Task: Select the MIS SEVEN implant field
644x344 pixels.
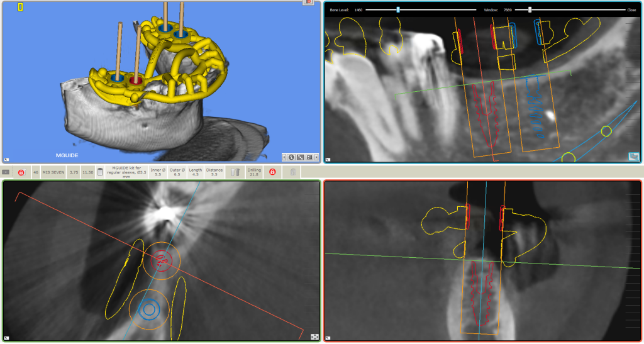Action: tap(53, 172)
